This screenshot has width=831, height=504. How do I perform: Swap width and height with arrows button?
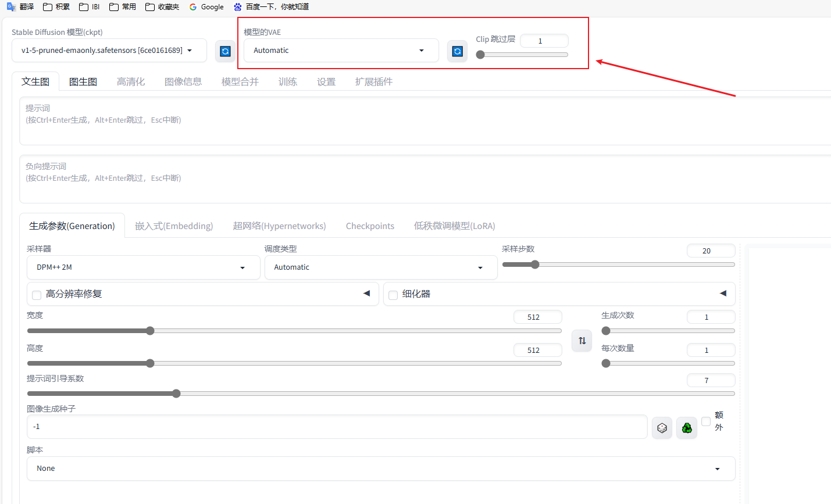(x=582, y=341)
